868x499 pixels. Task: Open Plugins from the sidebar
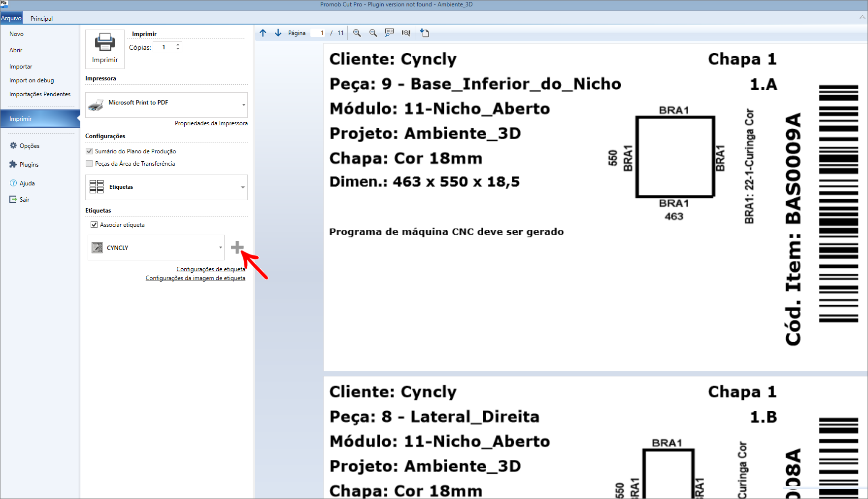tap(24, 165)
